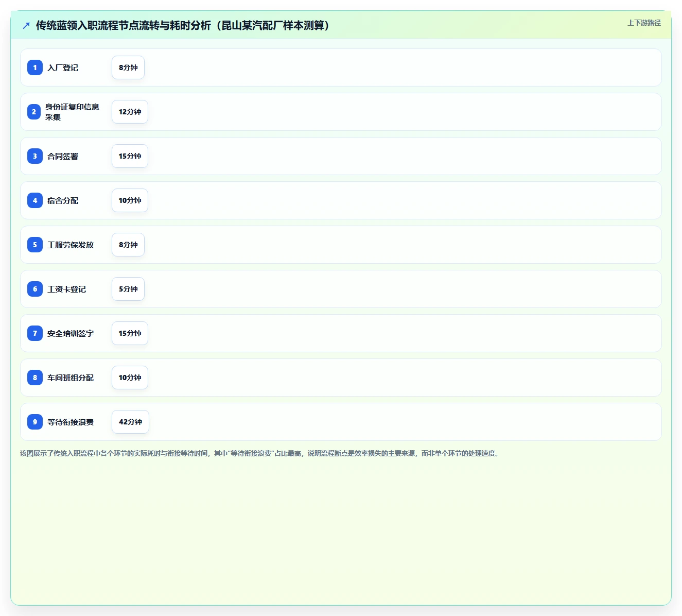Click the 12分钟 duration chip
The height and width of the screenshot is (616, 682).
[x=130, y=112]
